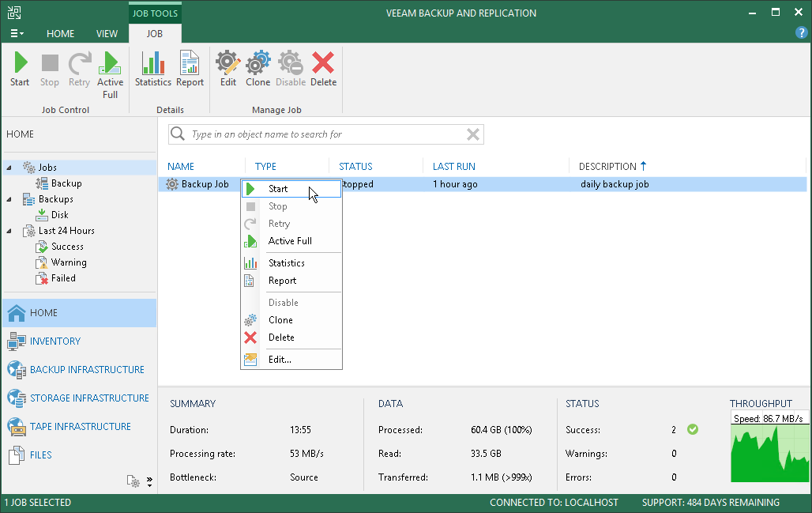Sort by the DESCRIPTION column header
The image size is (812, 513).
(607, 166)
